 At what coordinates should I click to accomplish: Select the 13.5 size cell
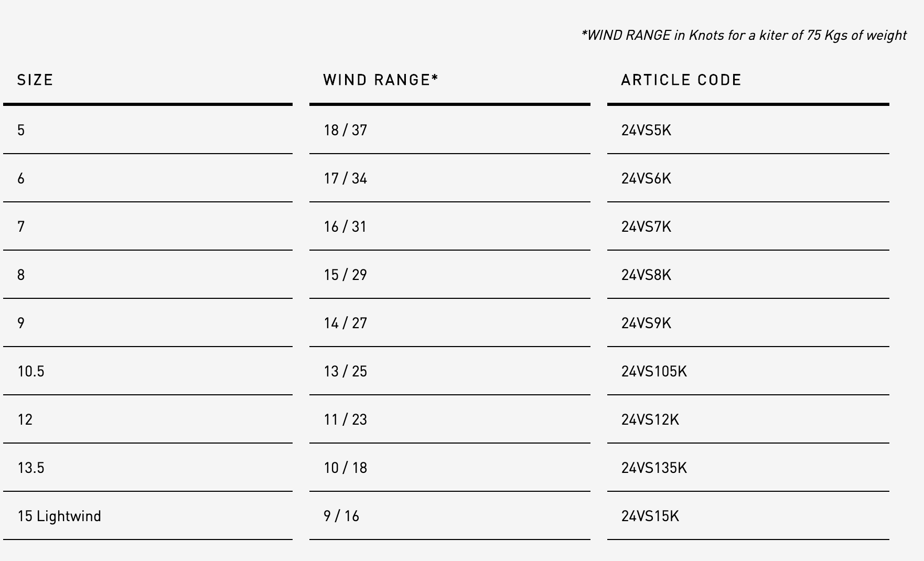click(31, 468)
